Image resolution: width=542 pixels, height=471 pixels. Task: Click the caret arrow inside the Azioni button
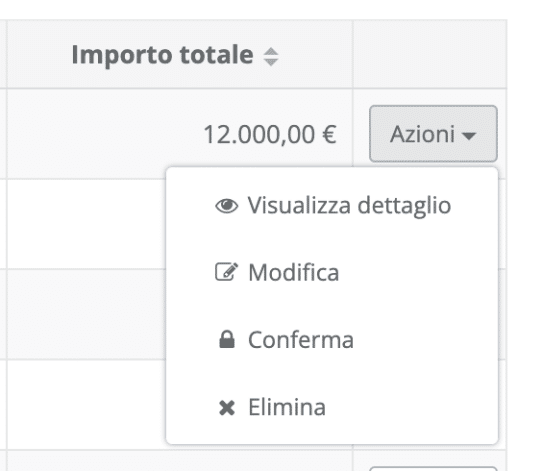[x=469, y=136]
